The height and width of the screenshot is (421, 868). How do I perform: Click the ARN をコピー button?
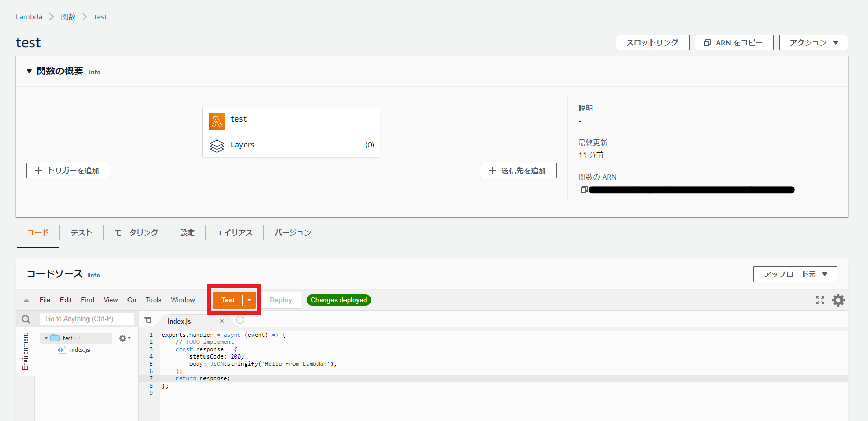(734, 43)
